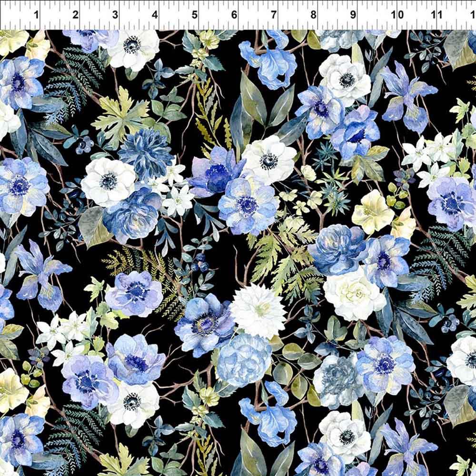Click the number 8 on the ruler
476x476 pixels.
313,15
